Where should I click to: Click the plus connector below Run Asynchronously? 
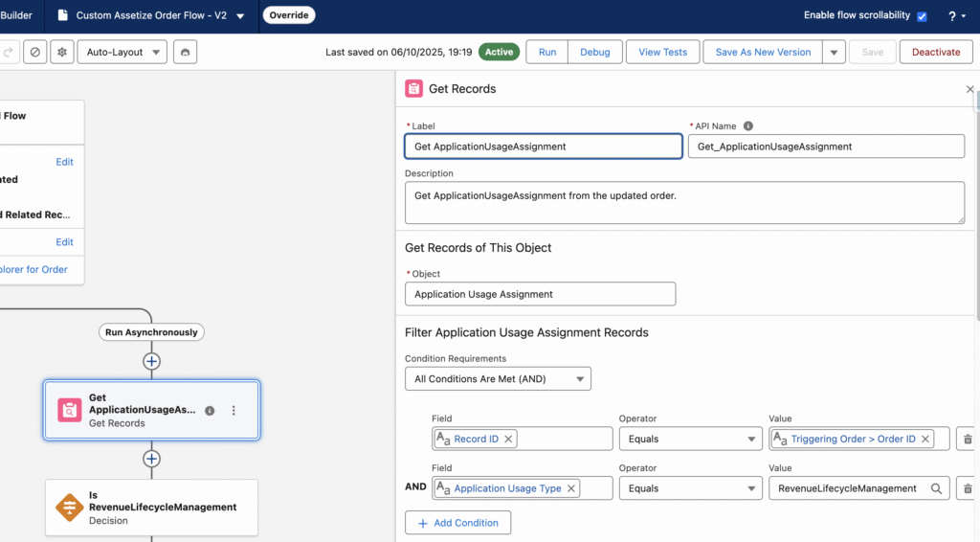151,361
